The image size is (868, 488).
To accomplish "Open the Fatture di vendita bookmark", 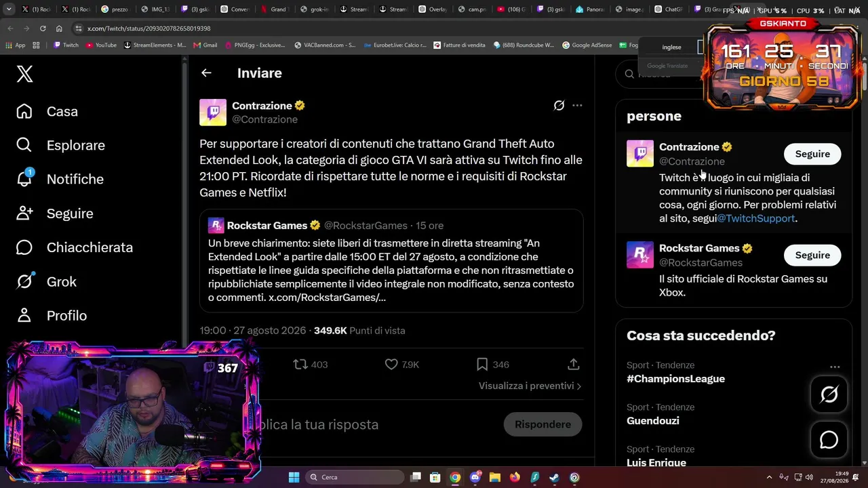I will [x=459, y=45].
